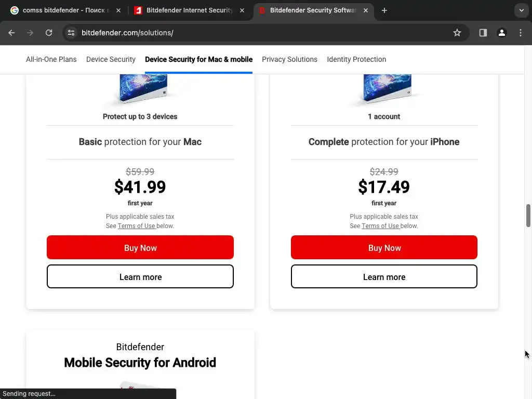Image resolution: width=532 pixels, height=399 pixels.
Task: Click the vertical page scrollbar thumb
Action: (x=528, y=216)
